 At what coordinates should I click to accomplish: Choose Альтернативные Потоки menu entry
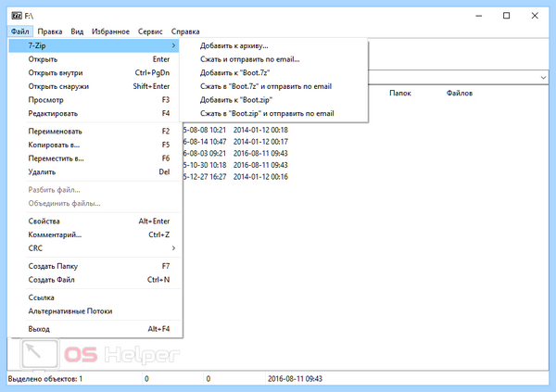pyautogui.click(x=94, y=311)
